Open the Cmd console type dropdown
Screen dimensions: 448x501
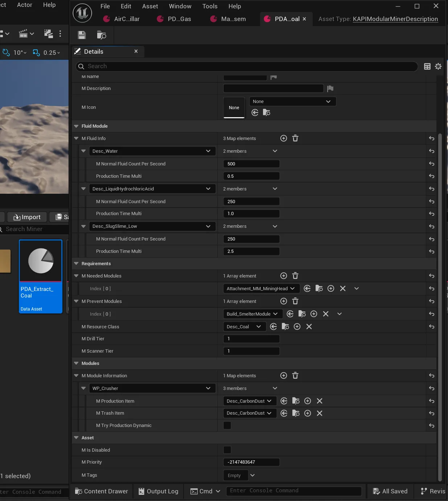[205, 491]
